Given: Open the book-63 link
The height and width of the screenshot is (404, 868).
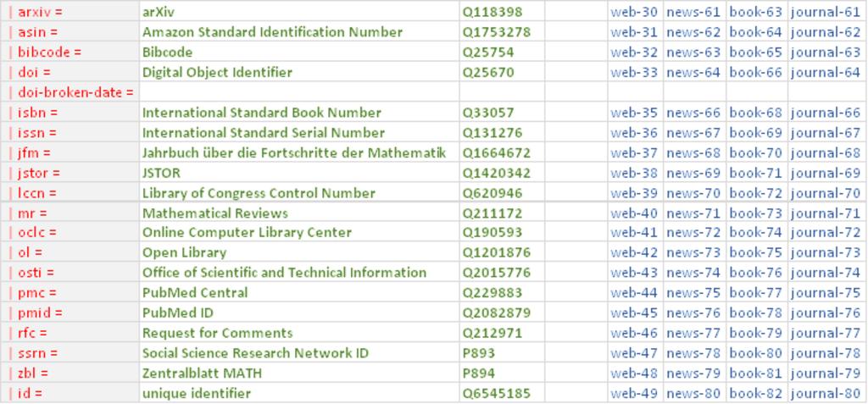Looking at the screenshot, I should (755, 12).
